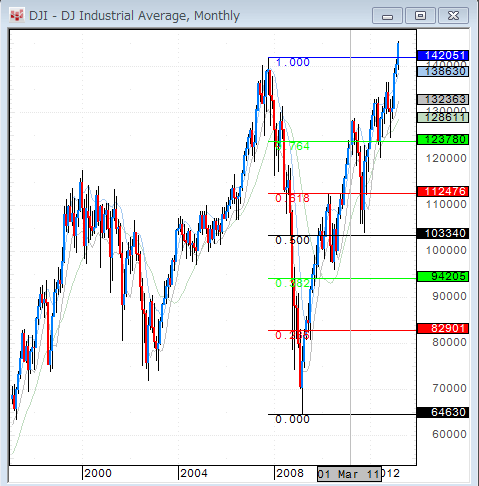
Task: Select the blue 142051 price label
Action: click(x=443, y=55)
